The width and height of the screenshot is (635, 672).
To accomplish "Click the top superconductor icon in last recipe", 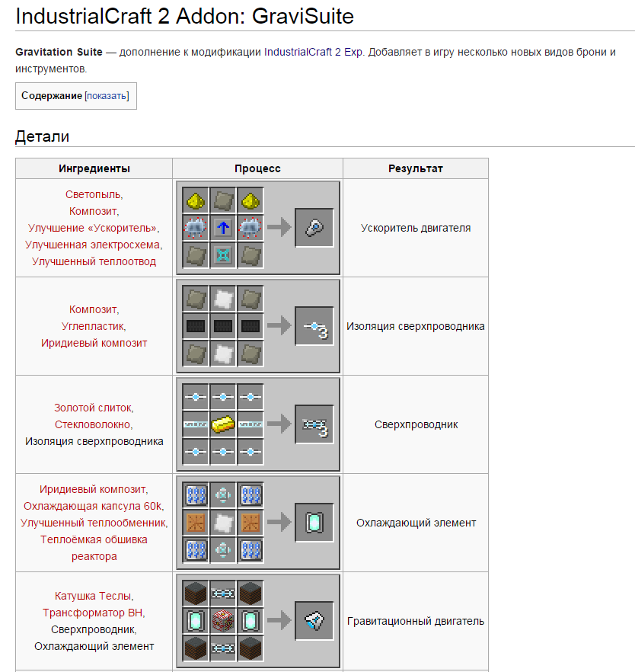I will click(x=223, y=593).
